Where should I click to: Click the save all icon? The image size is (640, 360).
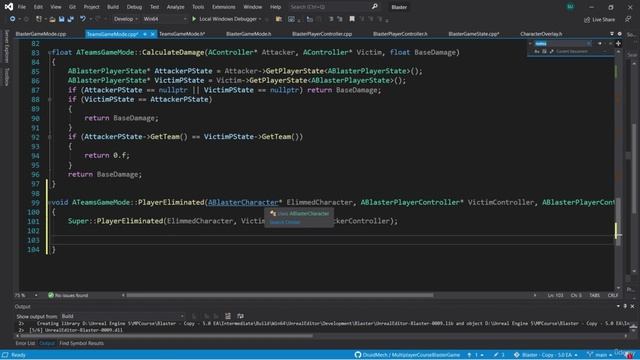(70, 19)
